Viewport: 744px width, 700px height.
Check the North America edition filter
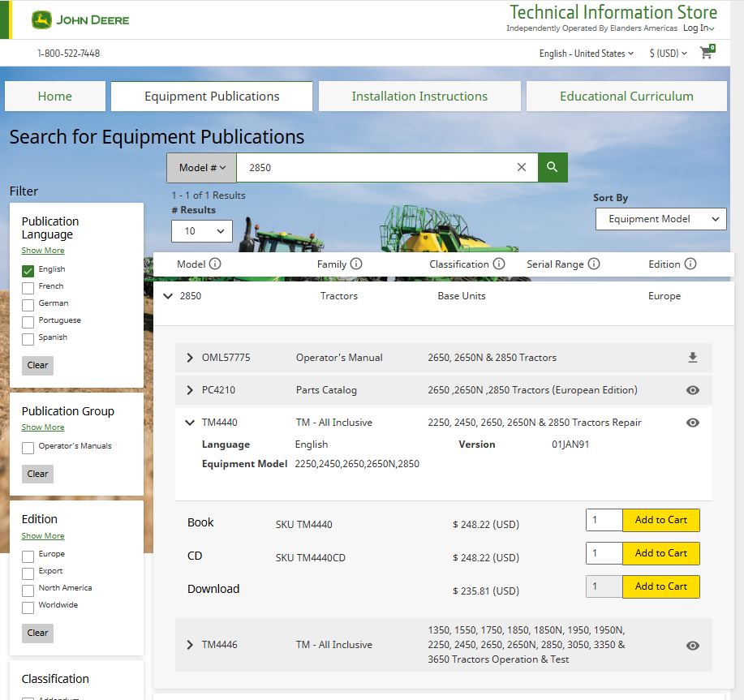tap(28, 590)
